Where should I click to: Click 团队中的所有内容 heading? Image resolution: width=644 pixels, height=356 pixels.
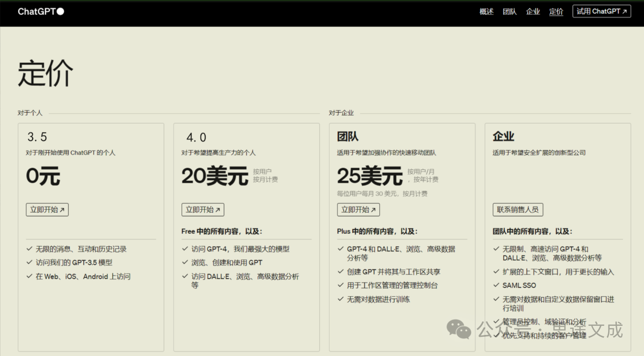[x=532, y=231]
